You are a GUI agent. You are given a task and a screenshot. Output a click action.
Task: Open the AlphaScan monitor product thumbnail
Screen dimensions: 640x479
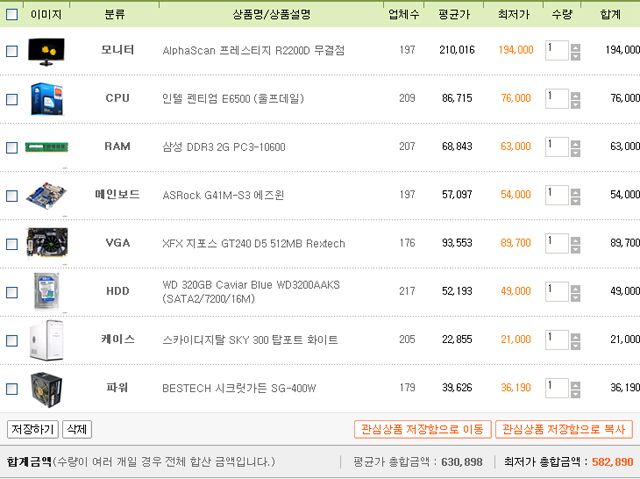coord(46,52)
